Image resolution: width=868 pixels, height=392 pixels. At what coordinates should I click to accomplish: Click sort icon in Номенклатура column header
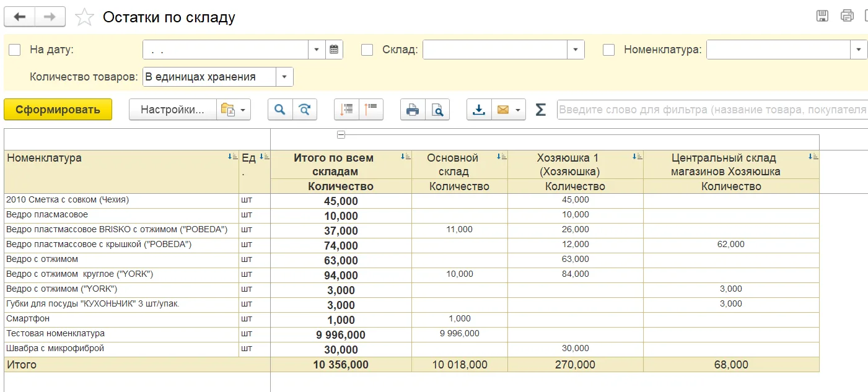coord(232,157)
